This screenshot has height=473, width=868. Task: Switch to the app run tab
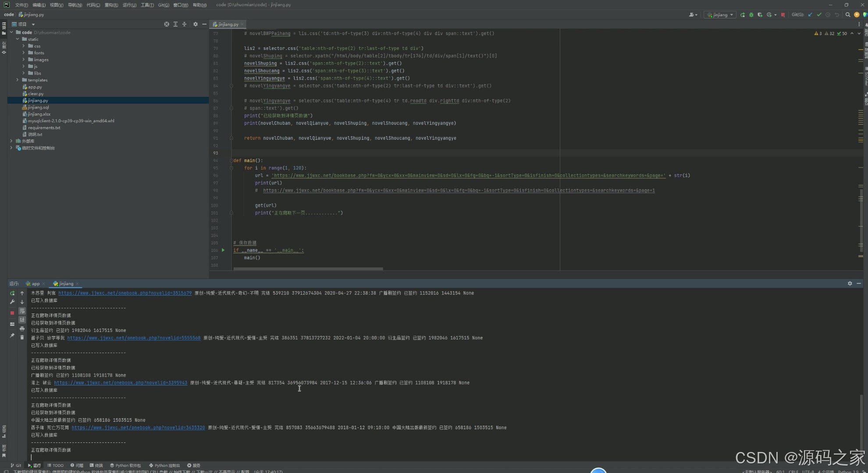point(36,284)
